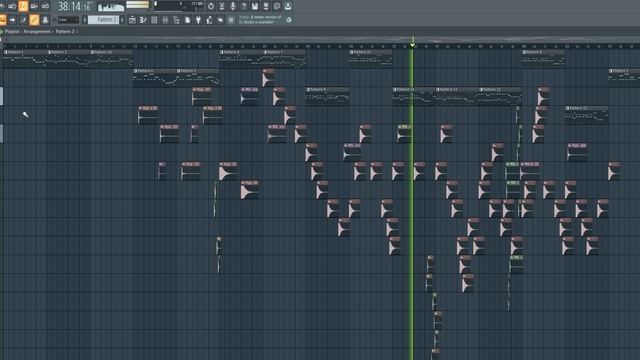Screen dimensions: 640x360
Task: Toggle typing keyboard to piano icon
Action: (x=2, y=20)
